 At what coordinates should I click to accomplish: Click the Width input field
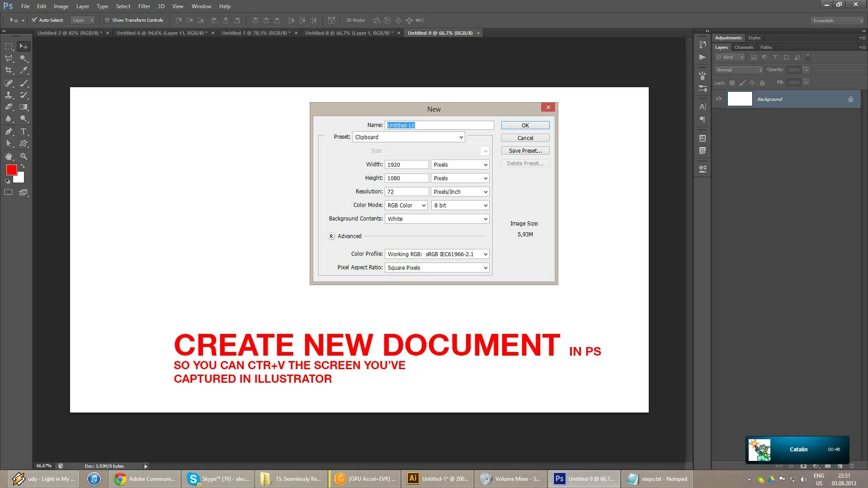tap(406, 165)
